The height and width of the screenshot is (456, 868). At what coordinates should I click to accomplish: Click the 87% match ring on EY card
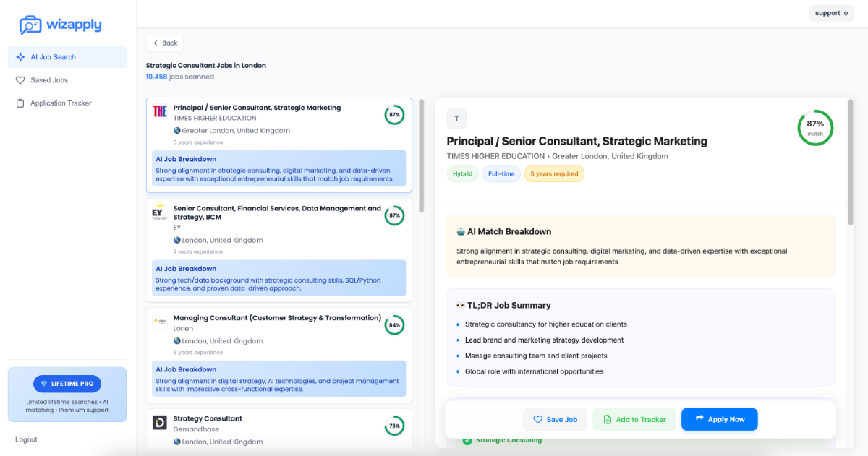pyautogui.click(x=394, y=215)
